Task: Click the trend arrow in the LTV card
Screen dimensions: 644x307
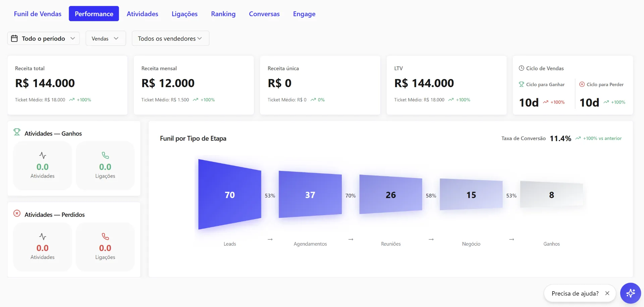Action: click(451, 100)
